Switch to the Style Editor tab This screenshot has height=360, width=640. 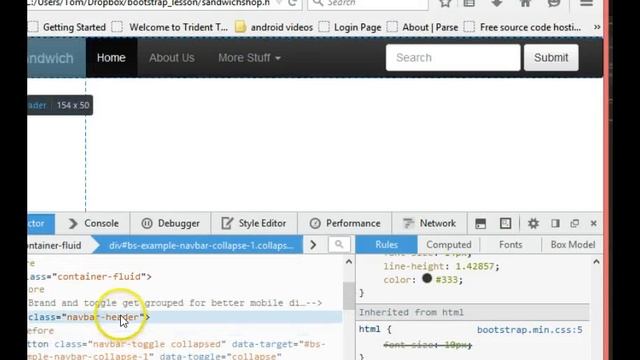254,223
